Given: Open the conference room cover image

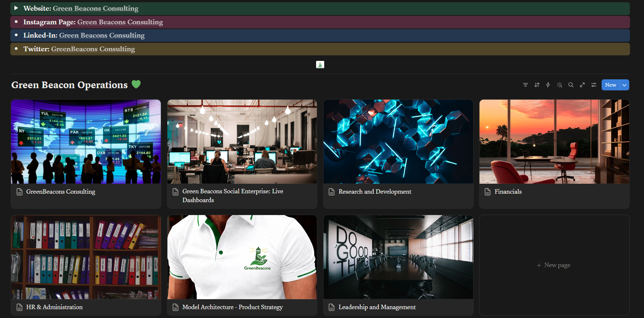Looking at the screenshot, I should click(x=398, y=257).
